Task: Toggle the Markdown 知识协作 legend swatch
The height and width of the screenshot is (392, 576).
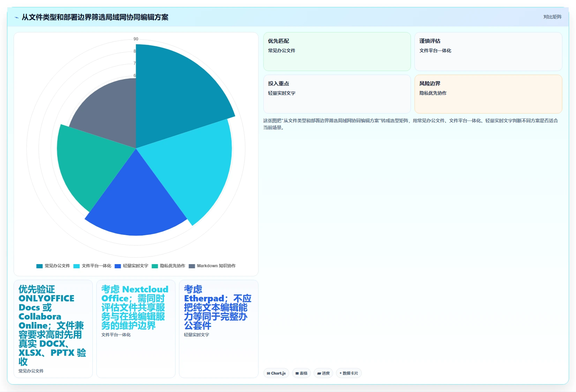Action: point(192,266)
